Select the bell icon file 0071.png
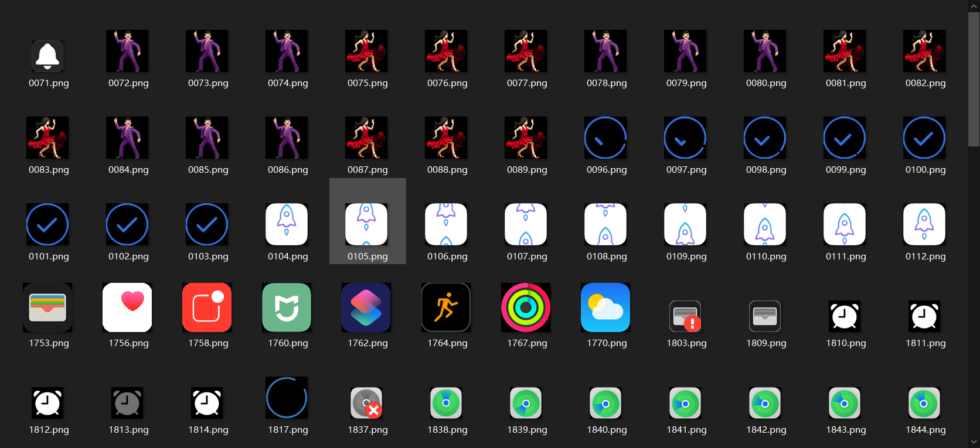 click(x=47, y=56)
